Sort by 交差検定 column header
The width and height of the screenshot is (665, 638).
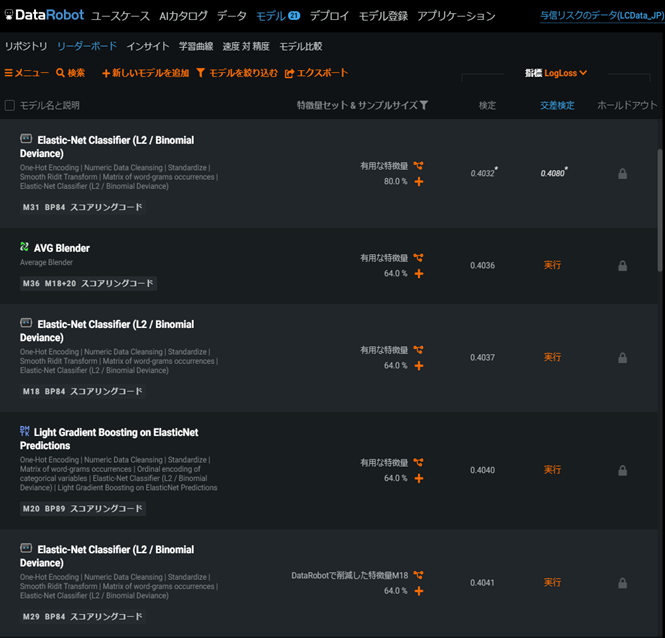click(x=557, y=105)
